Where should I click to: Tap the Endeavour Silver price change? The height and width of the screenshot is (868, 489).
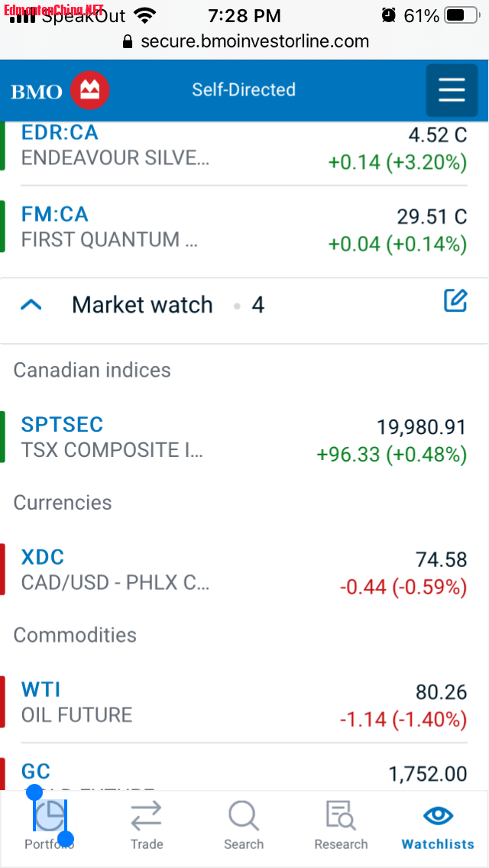click(x=397, y=162)
